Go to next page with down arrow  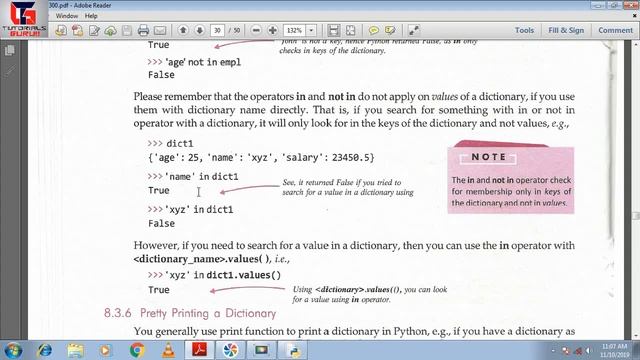click(x=200, y=30)
